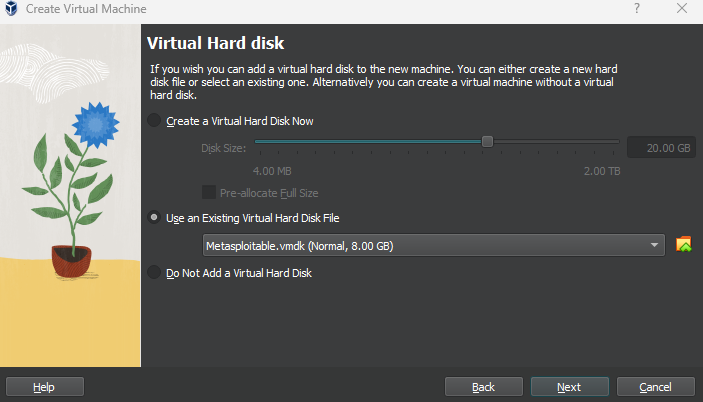Enable the Pre-allocate Full Size checkbox
This screenshot has width=703, height=402.
tap(209, 192)
